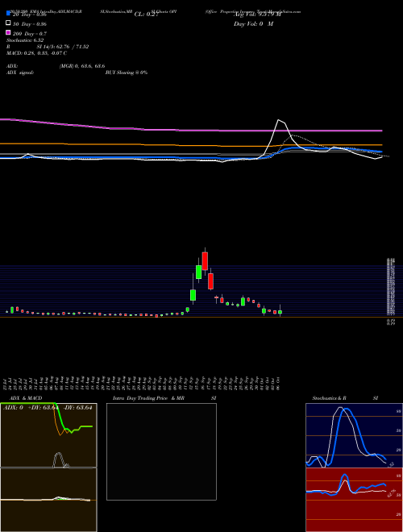Viewport: 403px width, 532px height.
Task: Click the magenta 200 Day legend swatch
Action: tap(8, 33)
